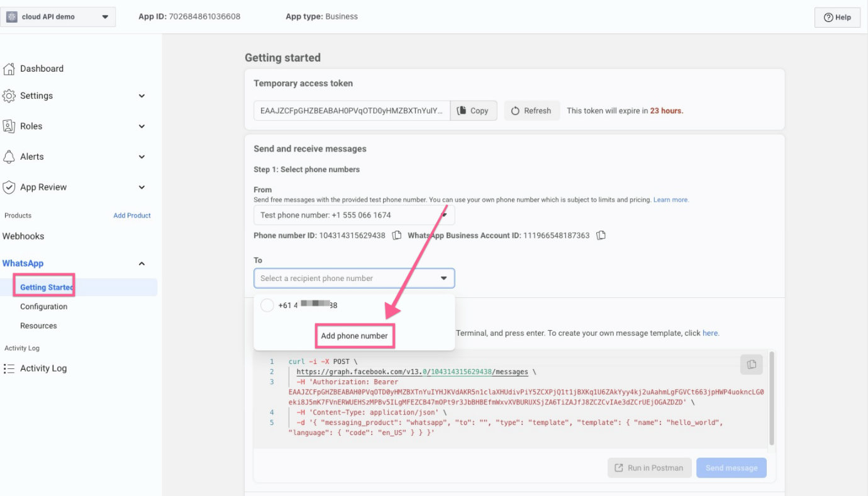Click the App type: Business text
Viewport: 868px width, 496px height.
pos(321,16)
